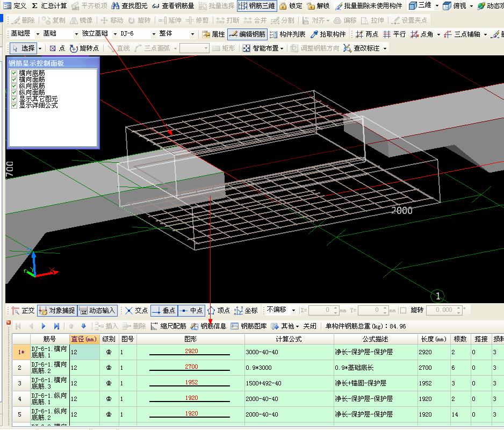Open DJ-6 component dropdown
504x430 pixels.
(x=154, y=34)
